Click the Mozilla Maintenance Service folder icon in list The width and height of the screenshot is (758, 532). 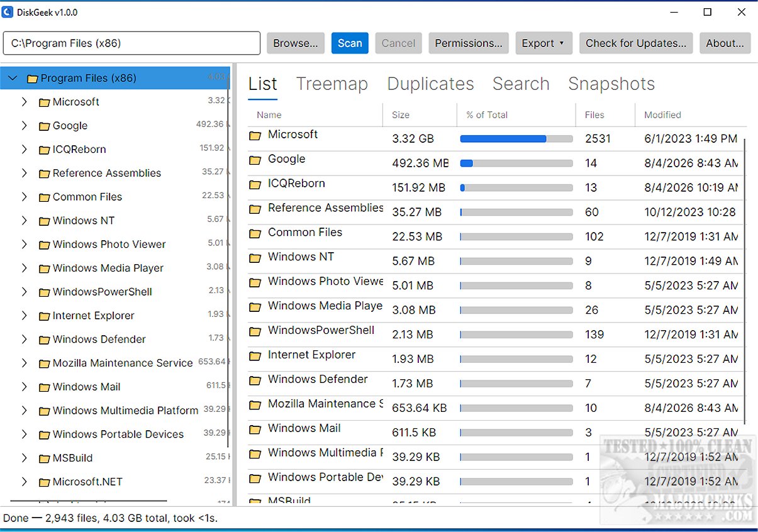click(255, 406)
